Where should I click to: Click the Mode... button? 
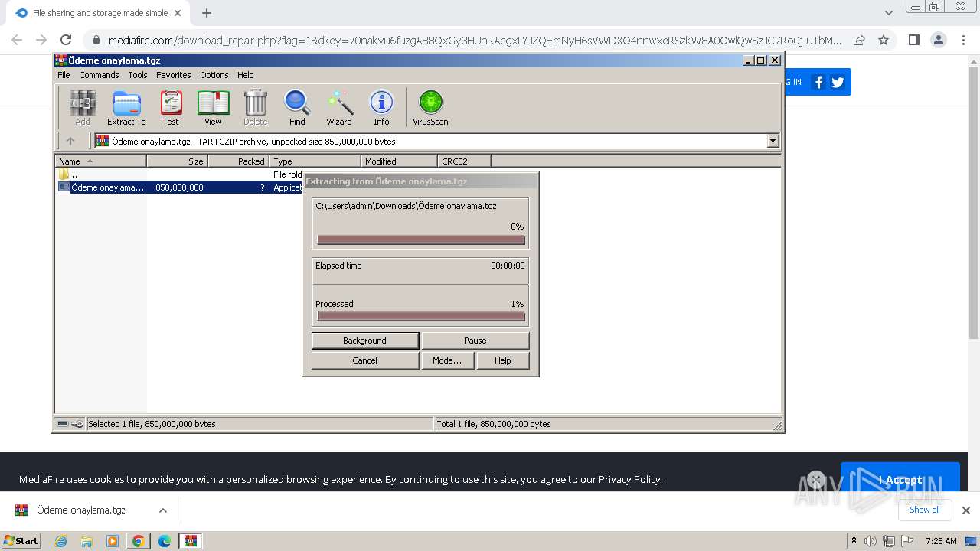[447, 360]
